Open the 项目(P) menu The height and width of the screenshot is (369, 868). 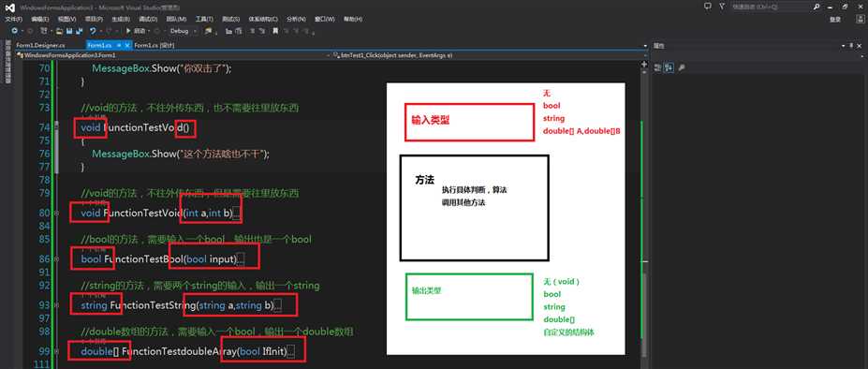(x=95, y=19)
